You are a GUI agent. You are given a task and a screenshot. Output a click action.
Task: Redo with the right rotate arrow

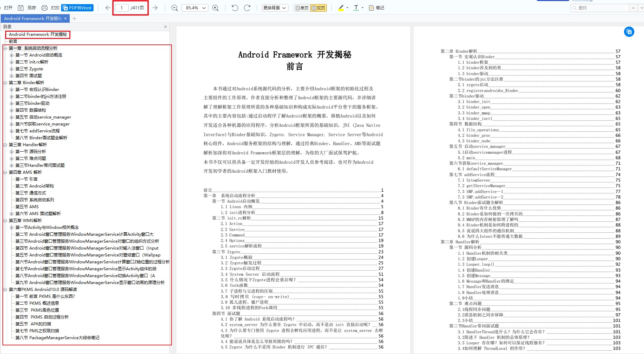click(x=247, y=8)
